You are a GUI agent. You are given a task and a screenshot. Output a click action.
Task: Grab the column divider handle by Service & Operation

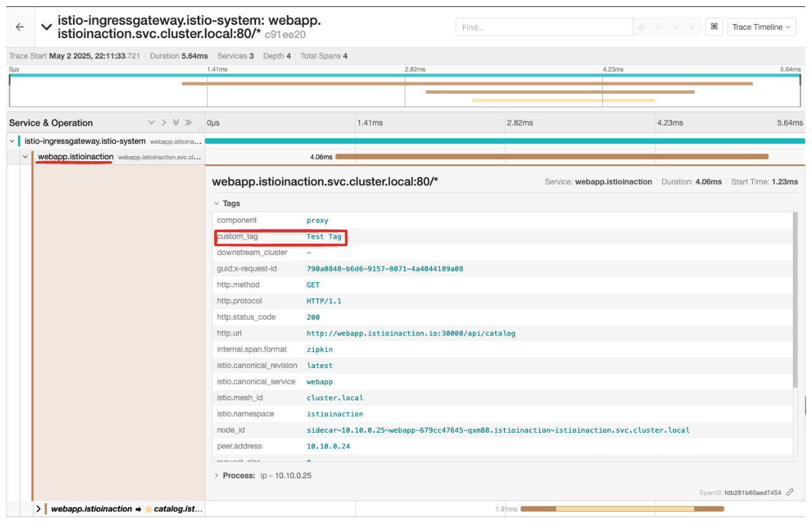(x=201, y=127)
